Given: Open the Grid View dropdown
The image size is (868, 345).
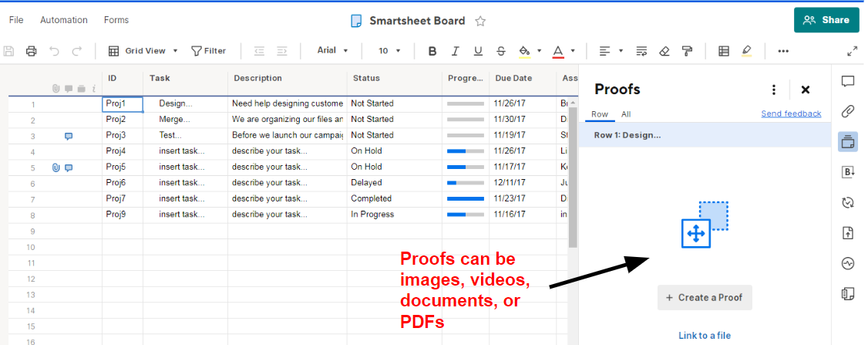Looking at the screenshot, I should pyautogui.click(x=143, y=51).
